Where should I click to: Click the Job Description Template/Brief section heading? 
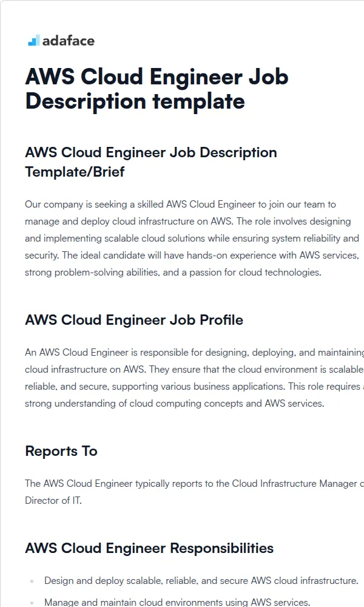pos(151,162)
